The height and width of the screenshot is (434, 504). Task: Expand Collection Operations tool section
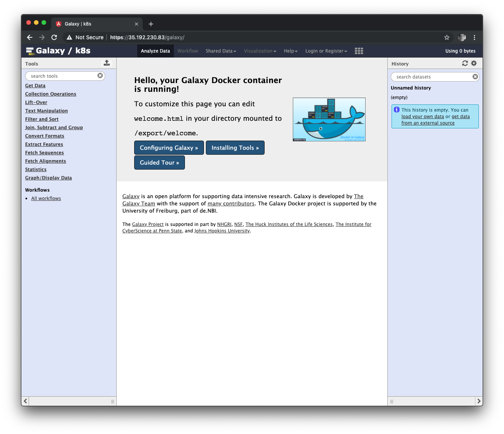pyautogui.click(x=51, y=94)
